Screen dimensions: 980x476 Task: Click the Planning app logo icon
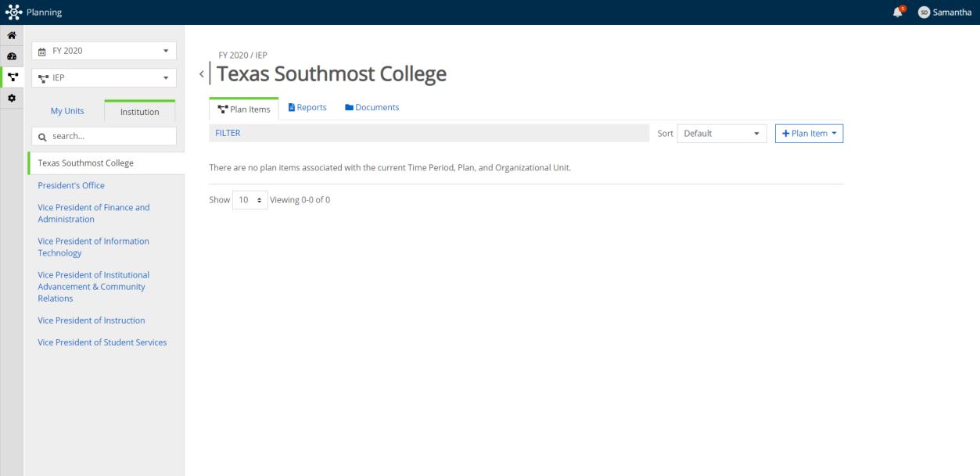tap(12, 12)
